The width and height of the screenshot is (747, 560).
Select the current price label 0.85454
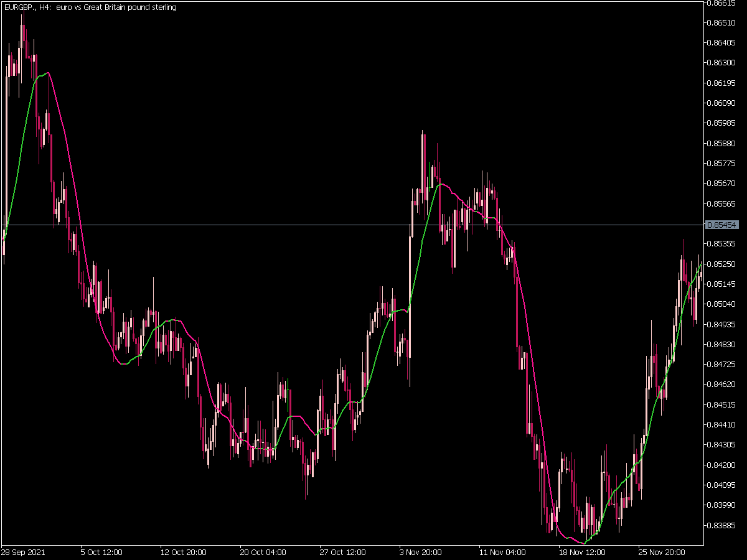pos(721,225)
